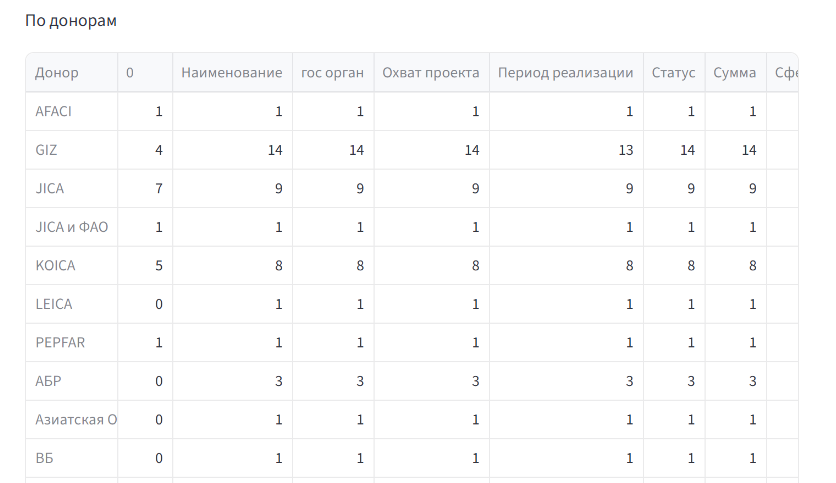The width and height of the screenshot is (836, 483).
Task: Click the JICA row cell showing 7
Action: click(158, 189)
